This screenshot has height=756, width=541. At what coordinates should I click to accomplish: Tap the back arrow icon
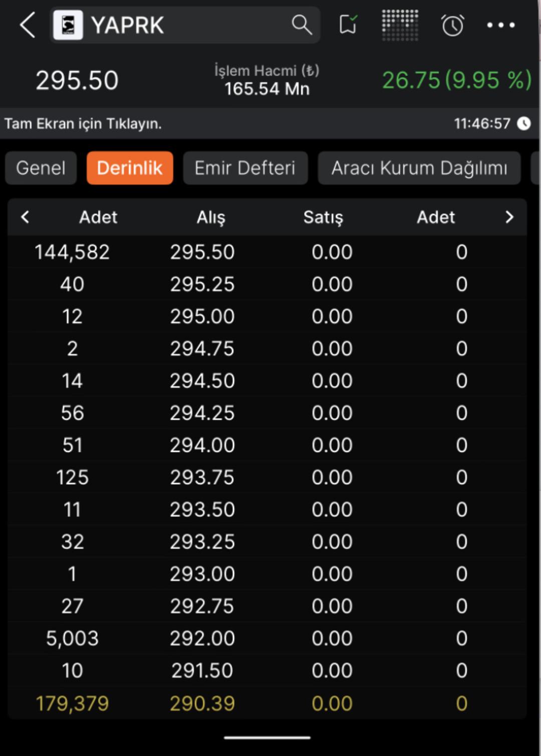pos(28,25)
